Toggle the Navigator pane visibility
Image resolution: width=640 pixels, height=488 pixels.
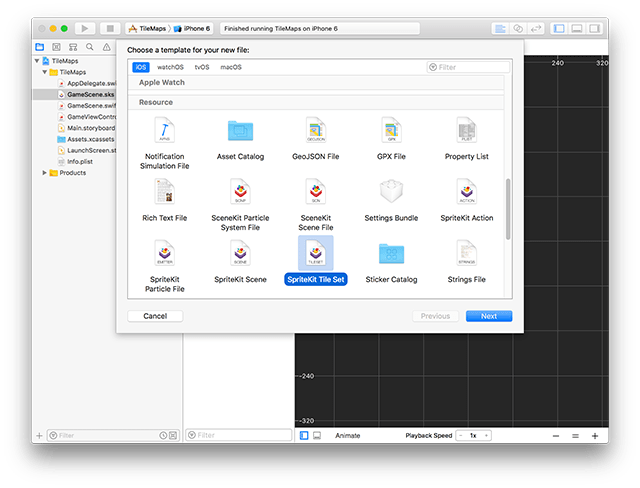point(559,29)
